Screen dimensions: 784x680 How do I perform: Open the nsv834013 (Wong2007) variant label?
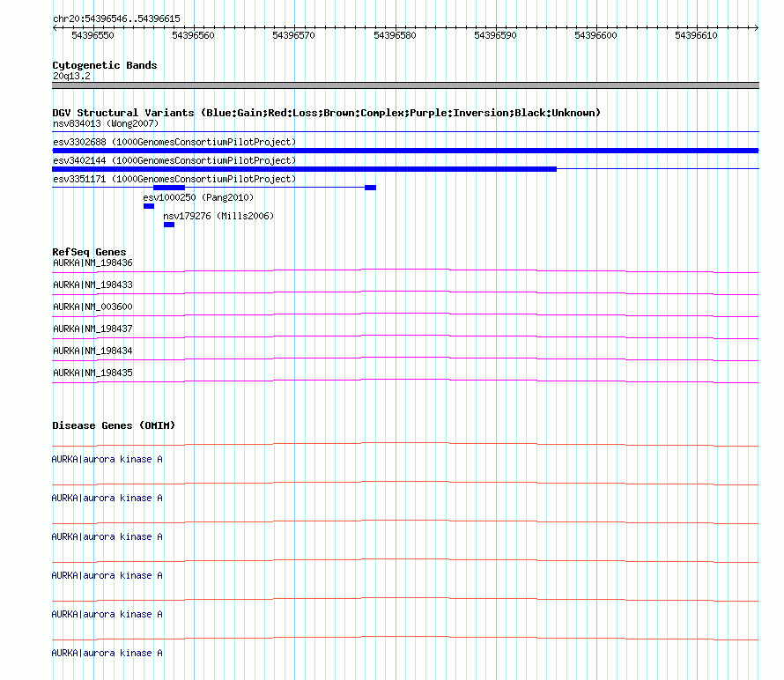pyautogui.click(x=106, y=123)
